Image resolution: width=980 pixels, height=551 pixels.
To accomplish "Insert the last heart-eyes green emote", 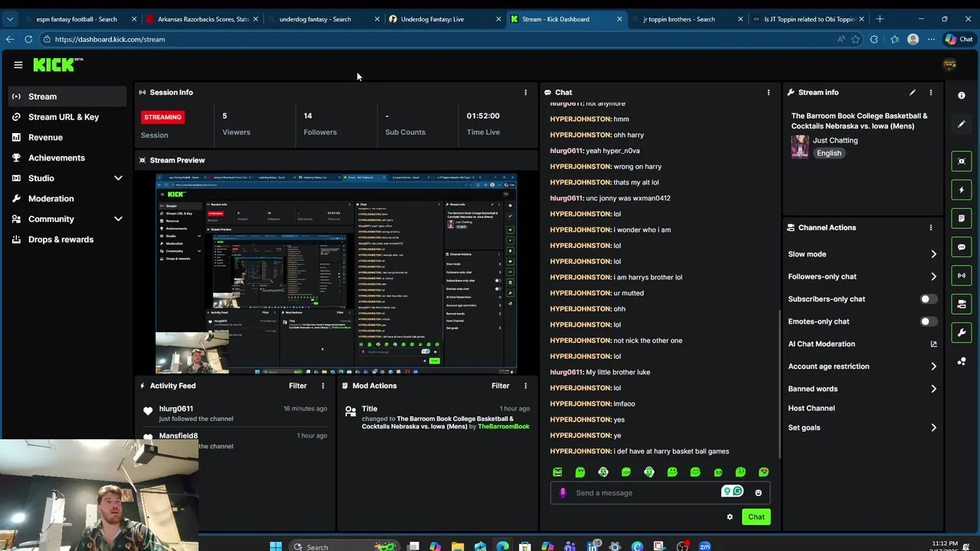I will click(763, 472).
